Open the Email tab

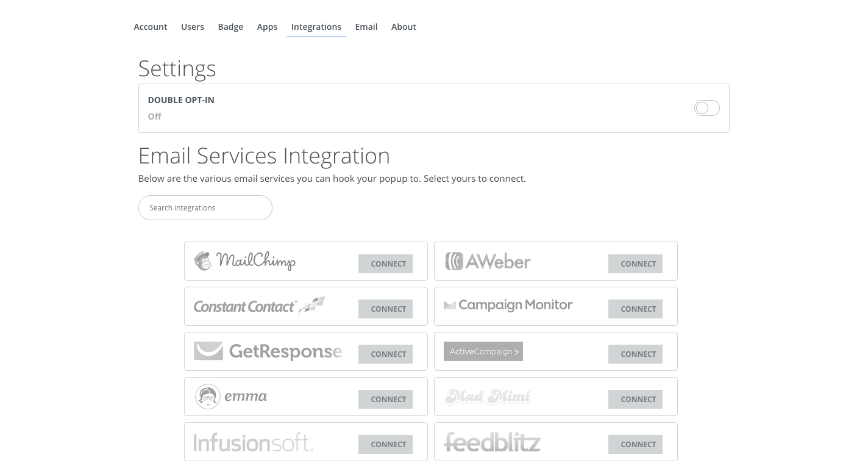366,27
